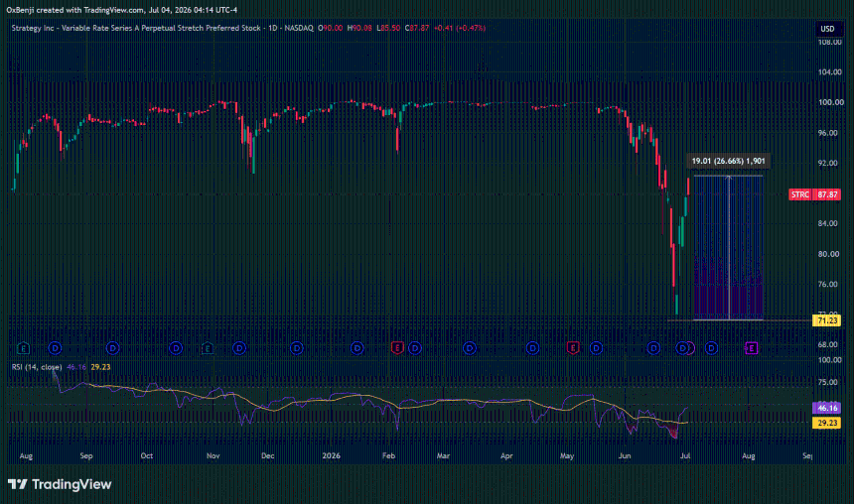
Task: Click the dividend marker near April
Action: click(532, 348)
